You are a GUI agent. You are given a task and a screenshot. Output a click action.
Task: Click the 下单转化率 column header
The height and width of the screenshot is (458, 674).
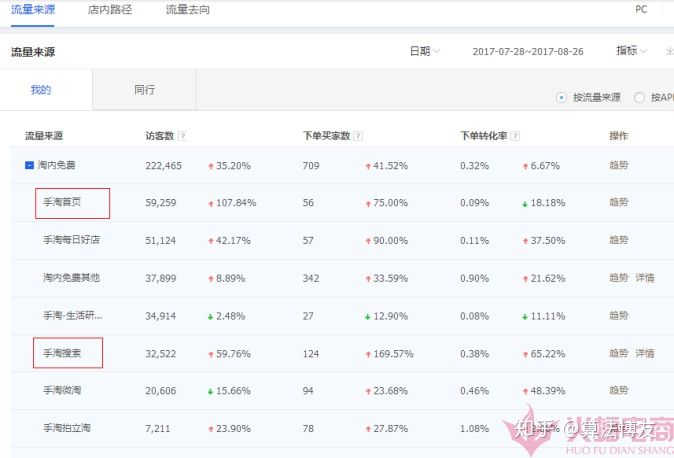484,136
